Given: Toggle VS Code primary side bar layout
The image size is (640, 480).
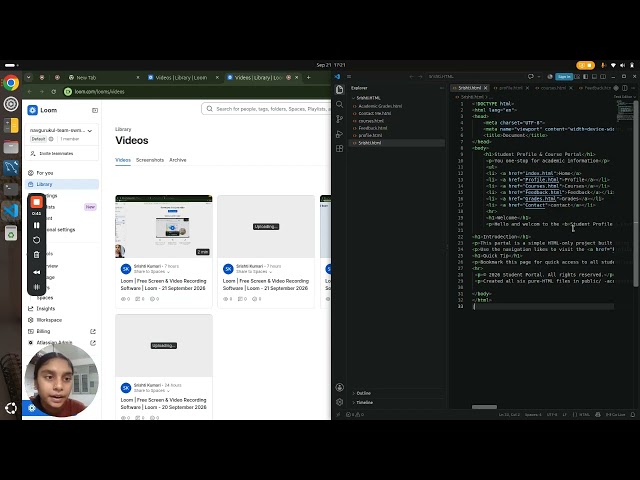Looking at the screenshot, I should (586, 76).
